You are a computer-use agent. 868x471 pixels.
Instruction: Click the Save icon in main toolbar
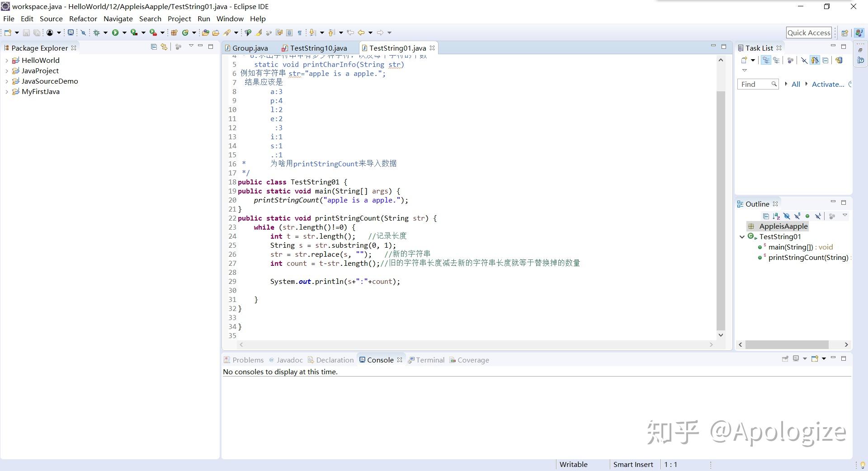tap(26, 33)
